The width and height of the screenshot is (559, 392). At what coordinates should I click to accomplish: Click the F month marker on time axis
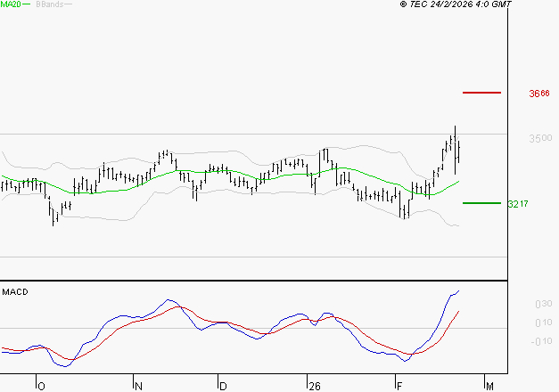click(x=399, y=387)
